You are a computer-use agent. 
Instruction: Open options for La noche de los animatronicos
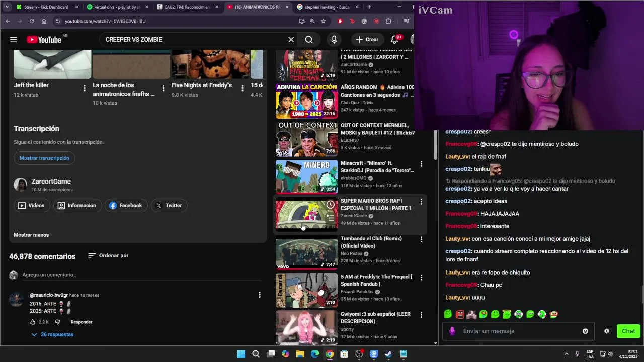point(163,88)
